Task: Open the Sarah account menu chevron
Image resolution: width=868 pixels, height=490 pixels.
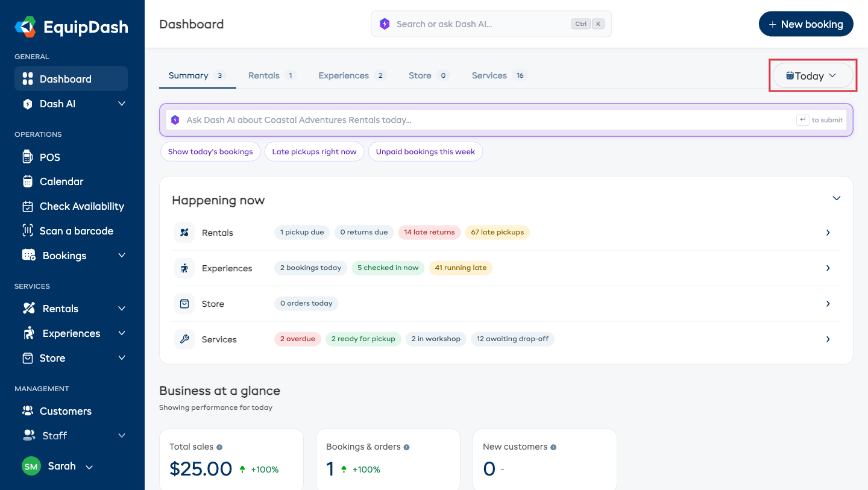Action: point(89,467)
